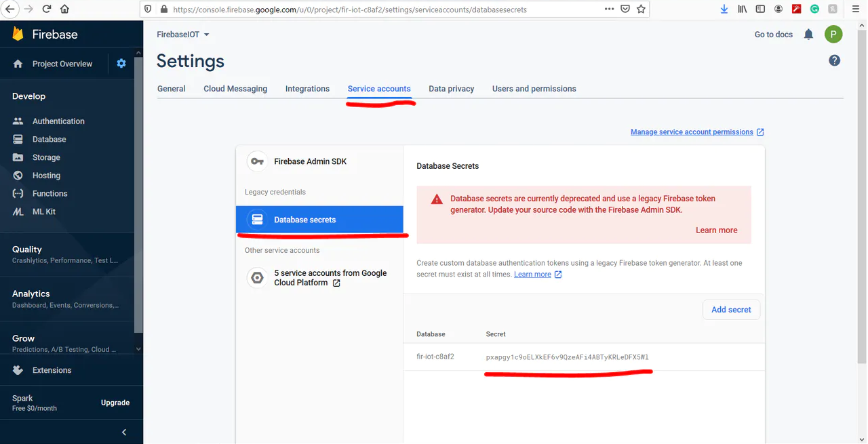The height and width of the screenshot is (444, 868).
Task: Open the green P account avatar
Action: (833, 34)
